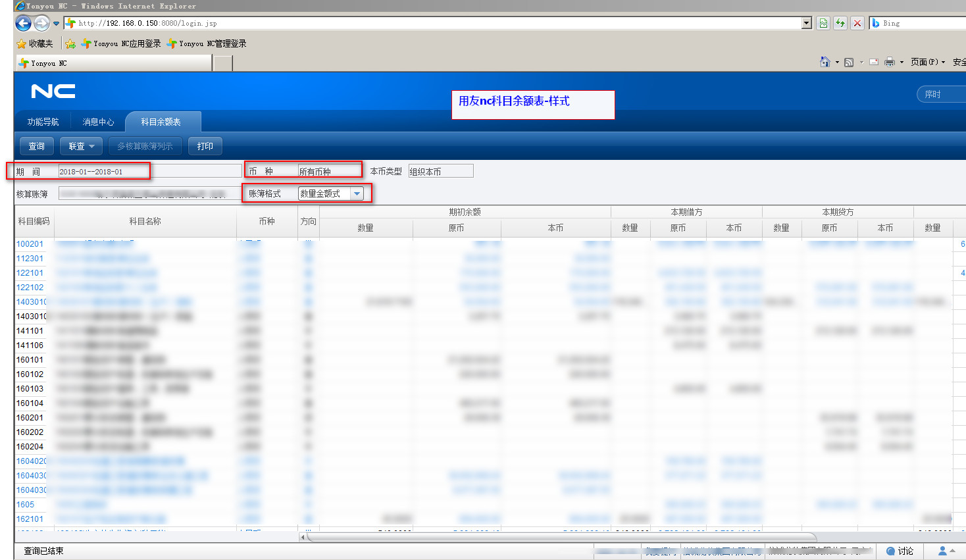Switch to the 功能导航 tab

coord(43,122)
